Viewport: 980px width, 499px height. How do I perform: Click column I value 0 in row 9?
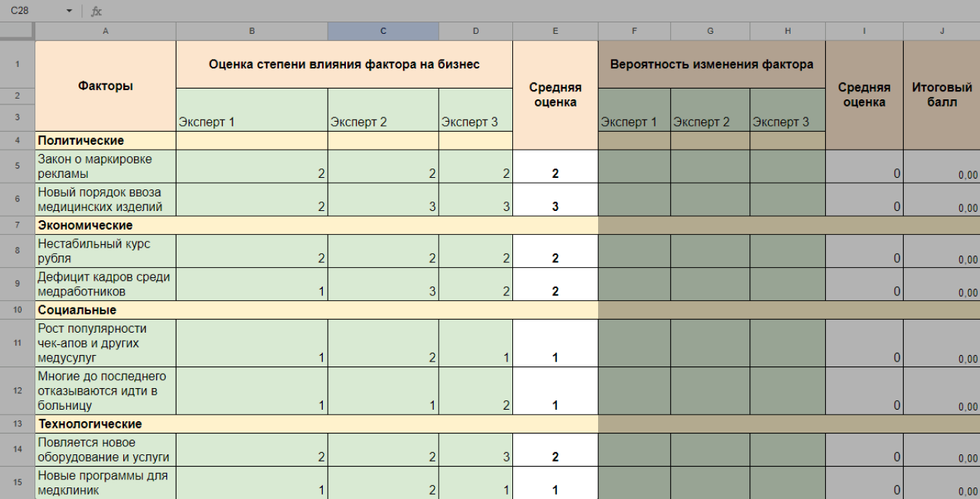[864, 284]
